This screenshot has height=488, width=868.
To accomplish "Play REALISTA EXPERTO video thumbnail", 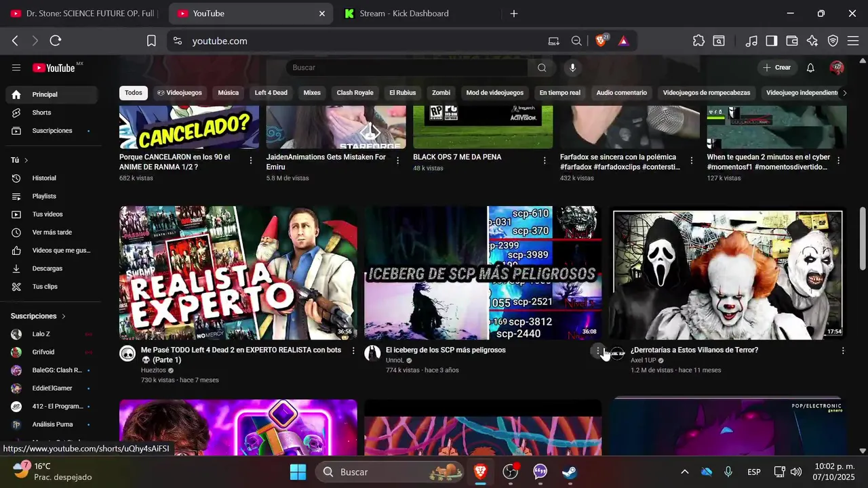I will click(x=238, y=272).
